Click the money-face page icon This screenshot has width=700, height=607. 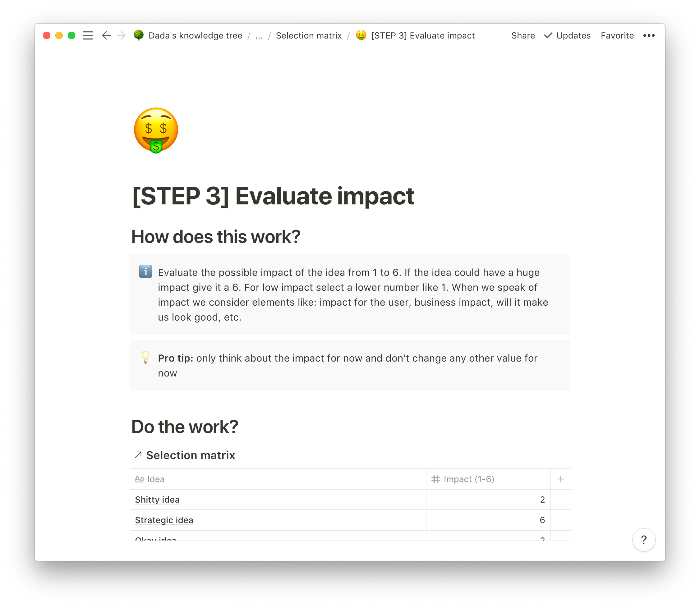[x=156, y=130]
